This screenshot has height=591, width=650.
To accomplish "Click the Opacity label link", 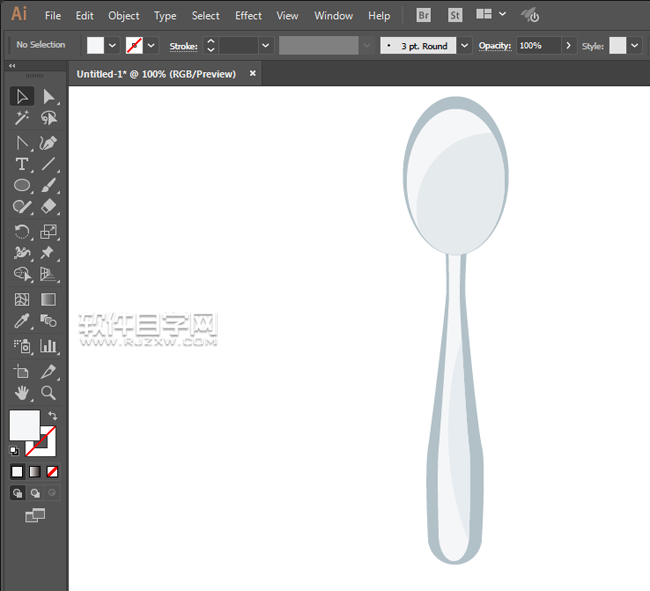I will [x=494, y=46].
